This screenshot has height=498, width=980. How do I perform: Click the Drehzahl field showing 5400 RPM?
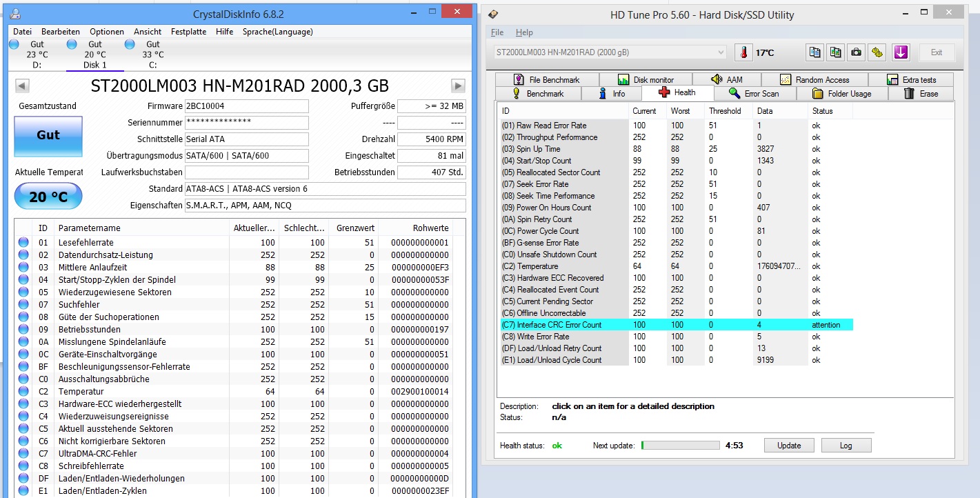(432, 139)
